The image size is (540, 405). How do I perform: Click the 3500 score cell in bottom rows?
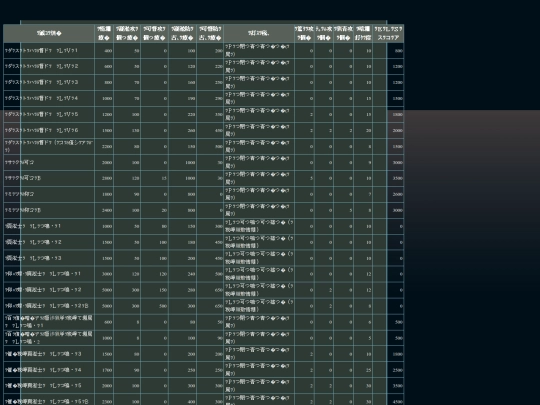tap(395, 386)
